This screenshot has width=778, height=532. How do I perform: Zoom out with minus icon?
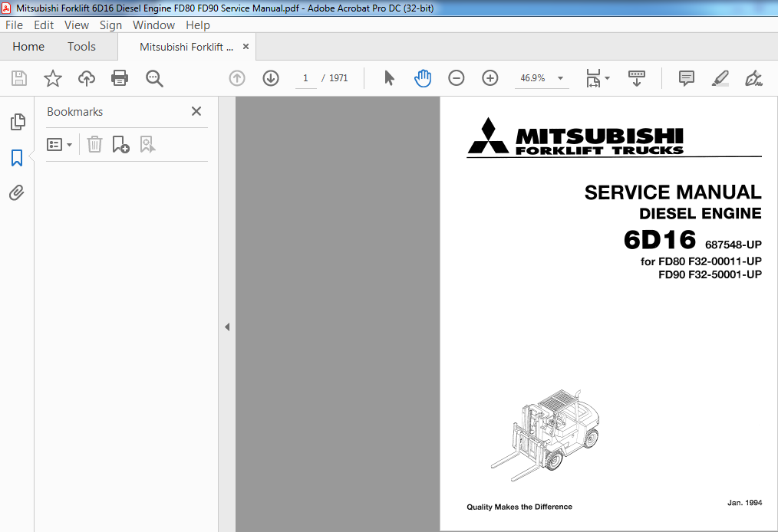456,78
